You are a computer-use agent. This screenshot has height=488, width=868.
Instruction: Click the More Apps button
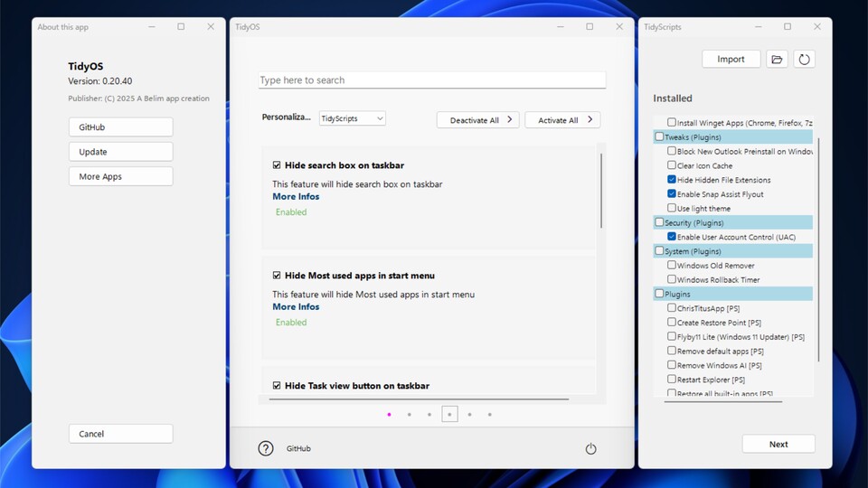(120, 176)
